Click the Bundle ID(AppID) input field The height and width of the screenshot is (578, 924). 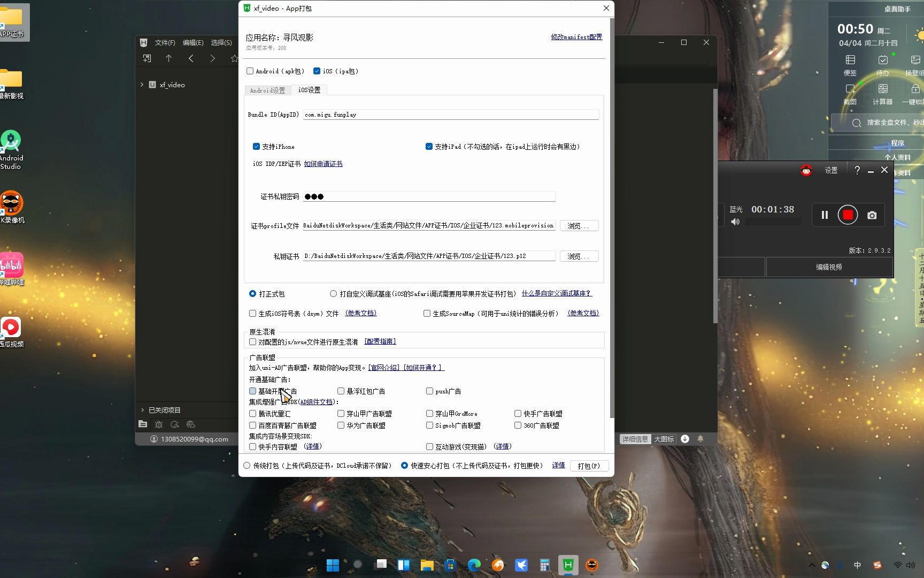(451, 115)
